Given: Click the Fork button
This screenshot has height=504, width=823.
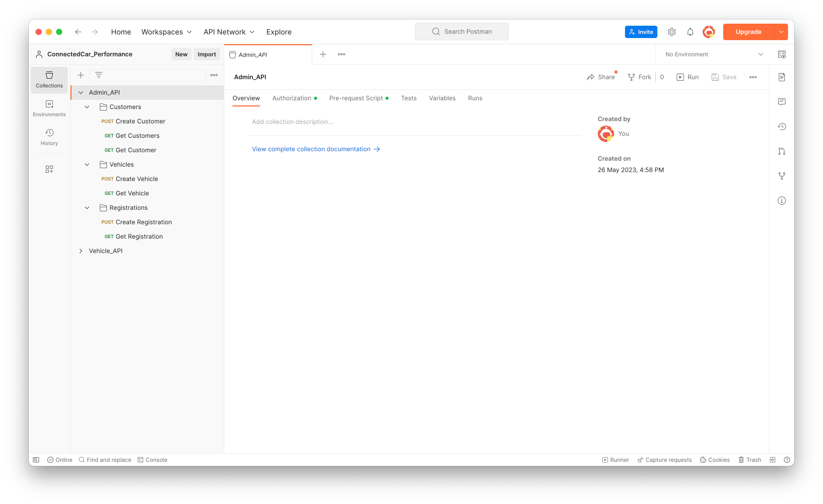Looking at the screenshot, I should coord(639,77).
